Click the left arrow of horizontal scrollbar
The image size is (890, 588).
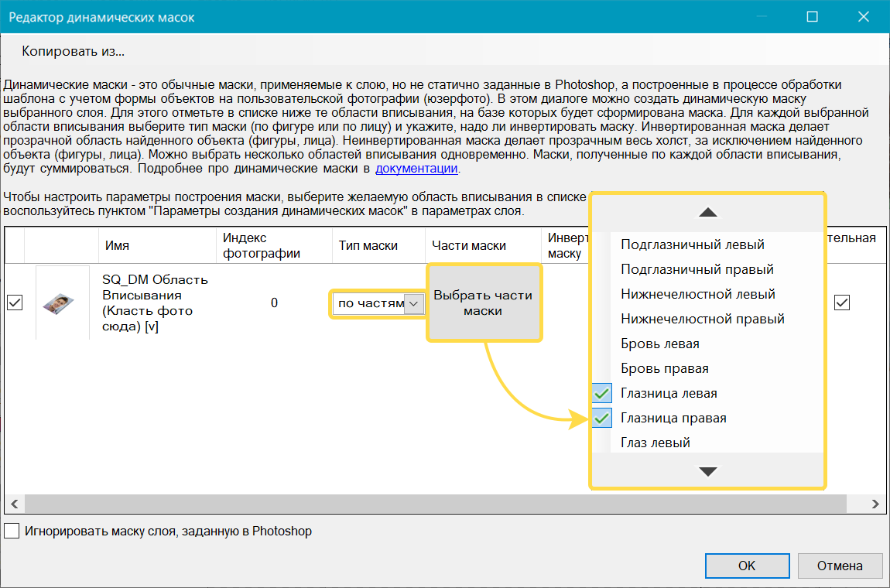[x=13, y=504]
